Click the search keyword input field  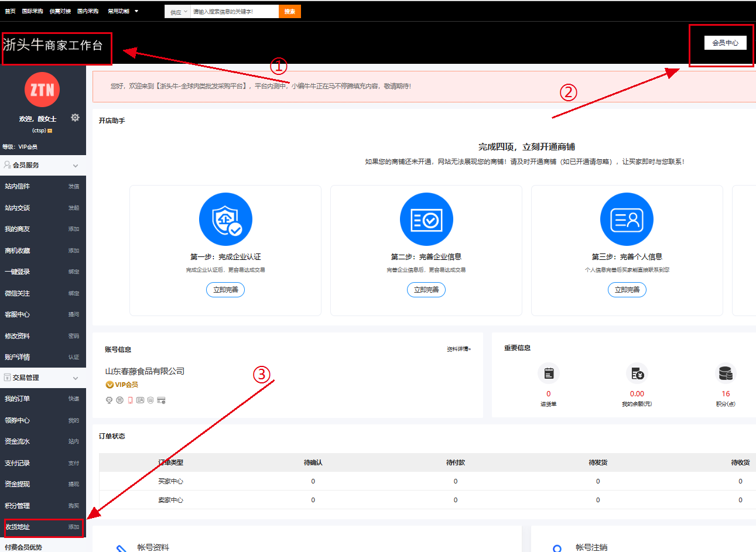[234, 12]
